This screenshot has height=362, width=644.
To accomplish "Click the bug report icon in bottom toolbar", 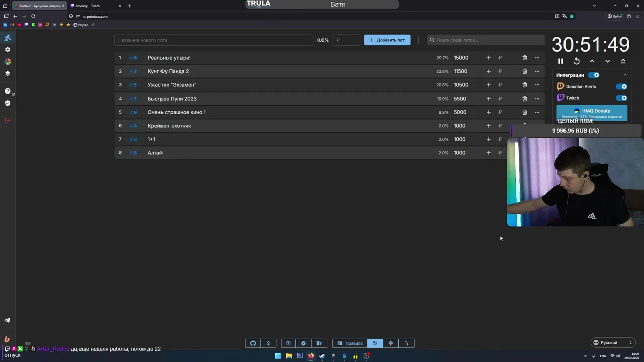I will pyautogui.click(x=303, y=343).
